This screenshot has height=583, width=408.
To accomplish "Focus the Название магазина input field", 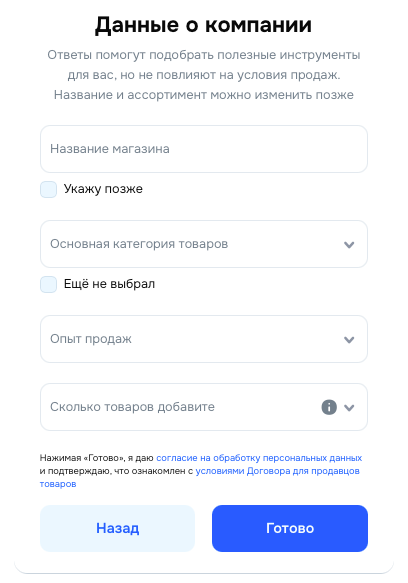I will tap(204, 149).
